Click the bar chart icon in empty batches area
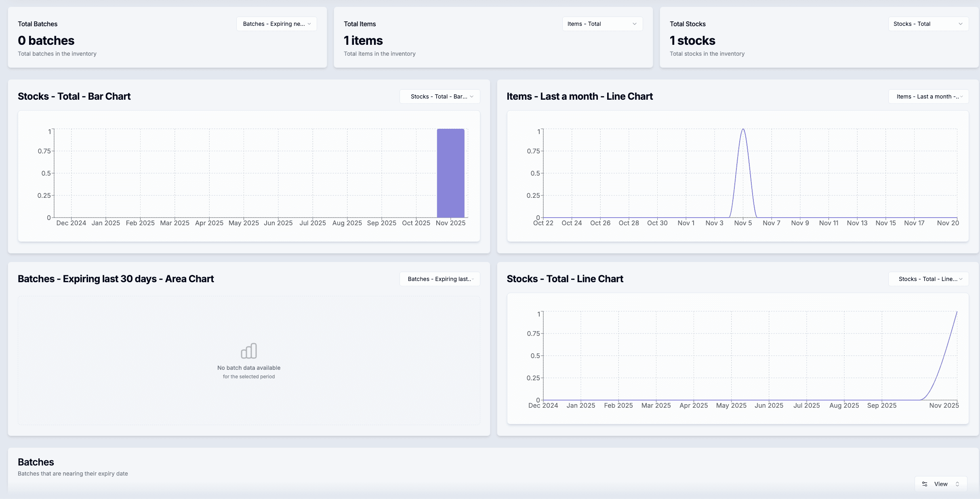The height and width of the screenshot is (499, 980). click(249, 351)
